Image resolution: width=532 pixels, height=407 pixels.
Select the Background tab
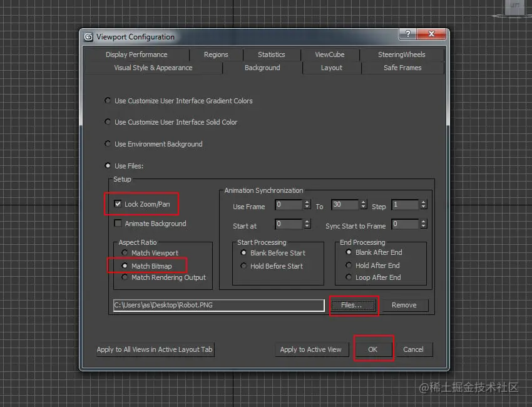click(262, 68)
